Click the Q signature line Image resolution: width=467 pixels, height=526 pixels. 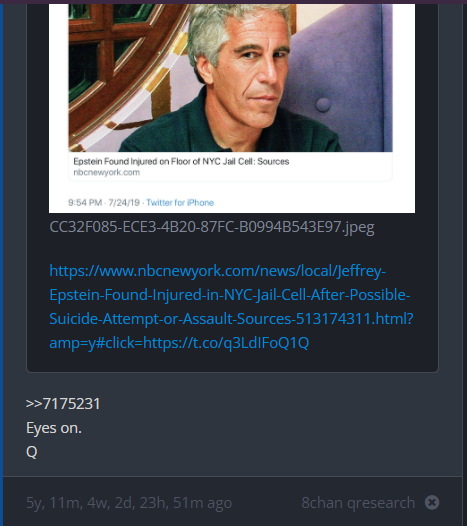pos(32,452)
